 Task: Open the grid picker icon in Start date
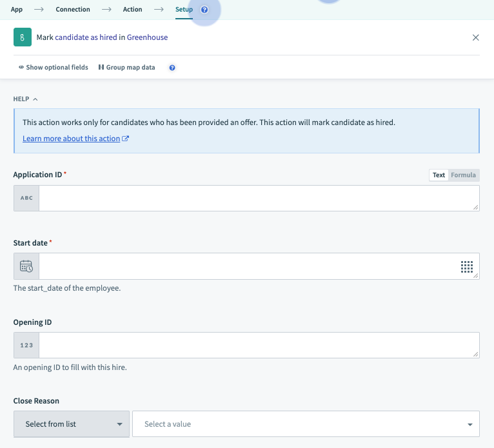pos(467,266)
